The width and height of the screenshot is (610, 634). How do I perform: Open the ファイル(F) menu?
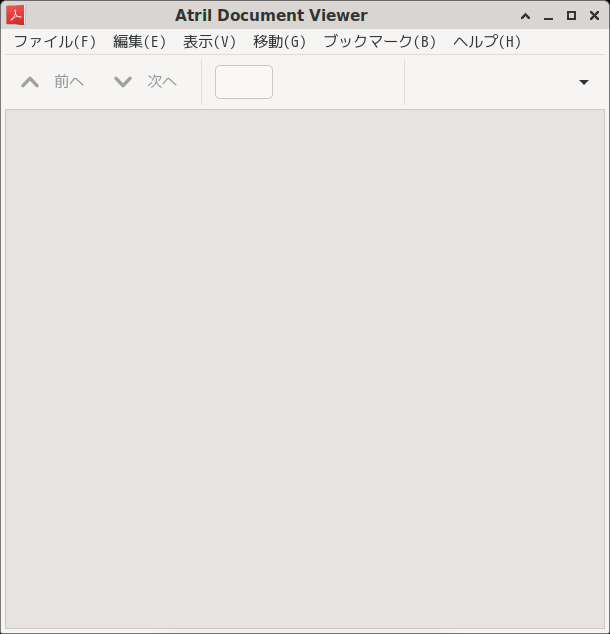[55, 42]
